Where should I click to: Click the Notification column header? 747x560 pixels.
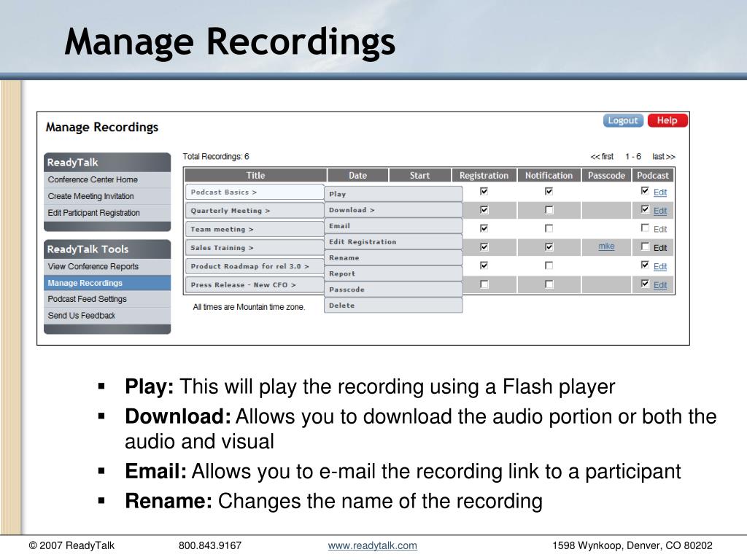[549, 175]
